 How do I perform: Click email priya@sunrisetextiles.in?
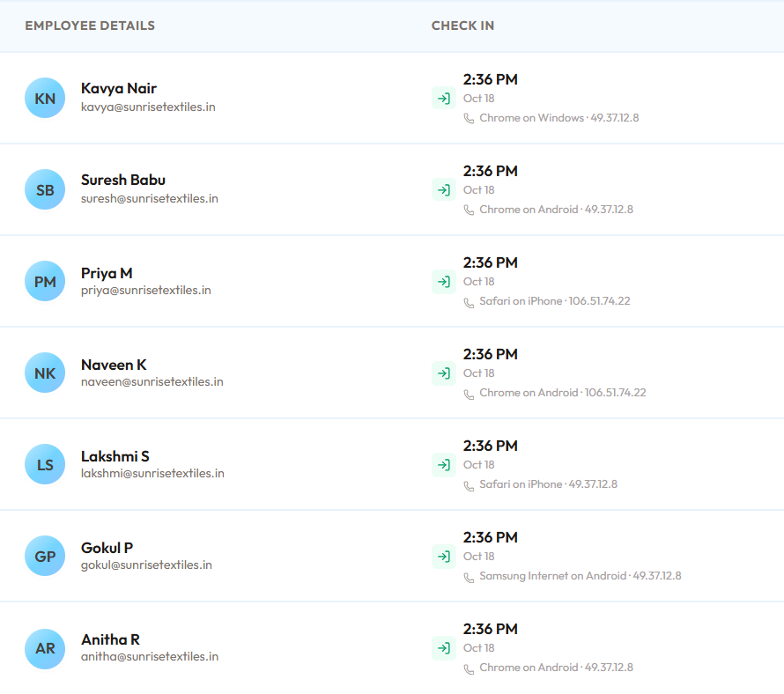click(146, 290)
